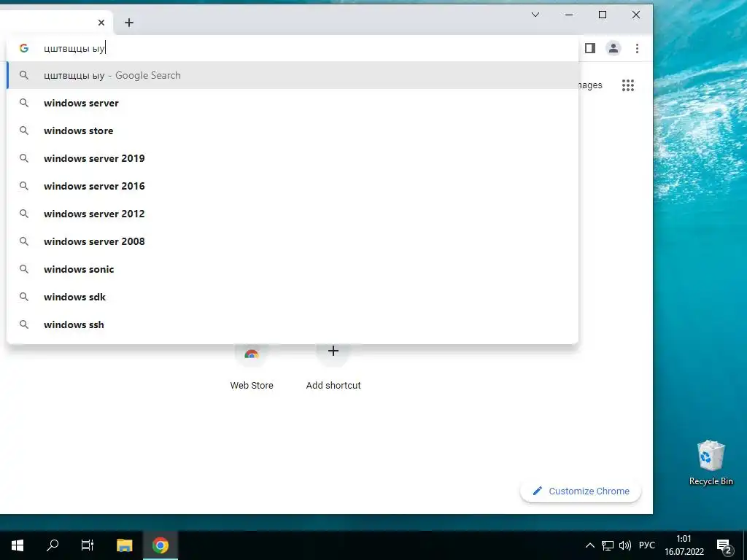747x560 pixels.
Task: Open Task View on the taskbar
Action: pos(88,545)
